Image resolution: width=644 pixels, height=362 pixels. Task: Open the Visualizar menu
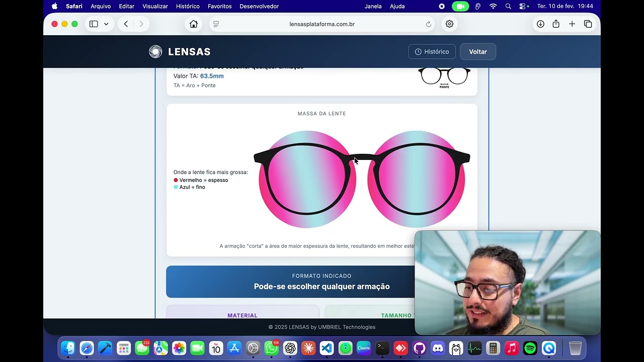pyautogui.click(x=155, y=6)
